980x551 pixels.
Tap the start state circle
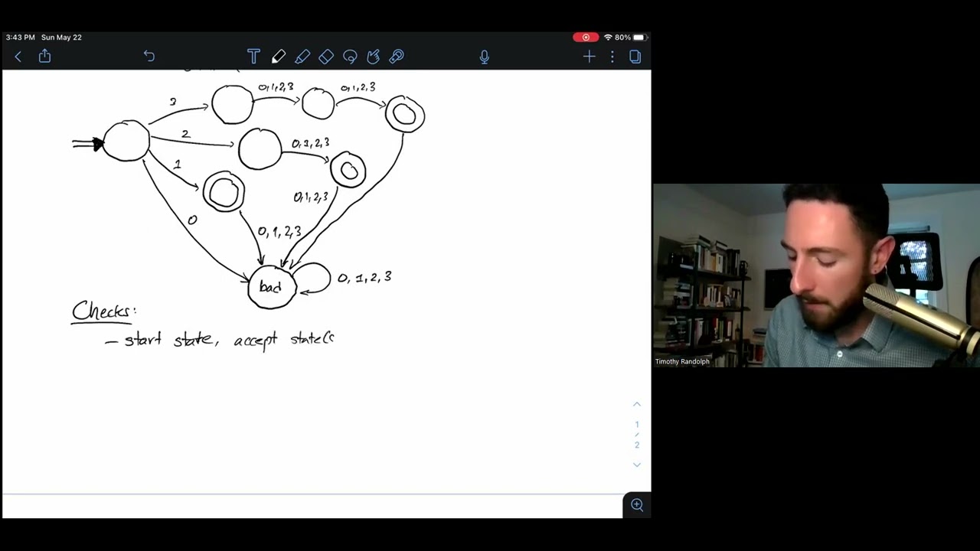[126, 141]
